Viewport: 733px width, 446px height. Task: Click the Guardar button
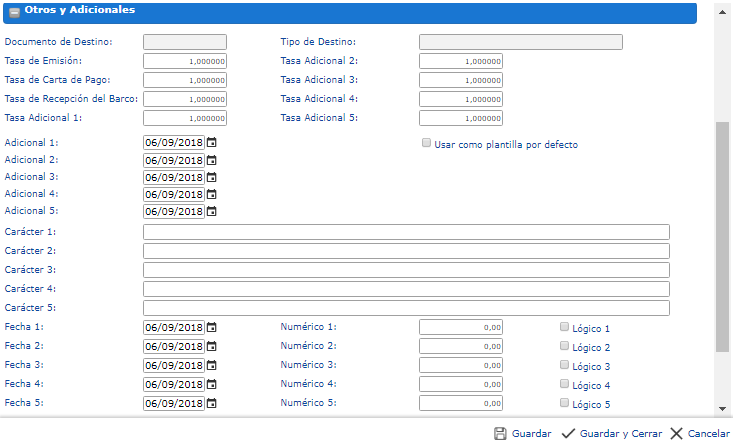coord(523,434)
